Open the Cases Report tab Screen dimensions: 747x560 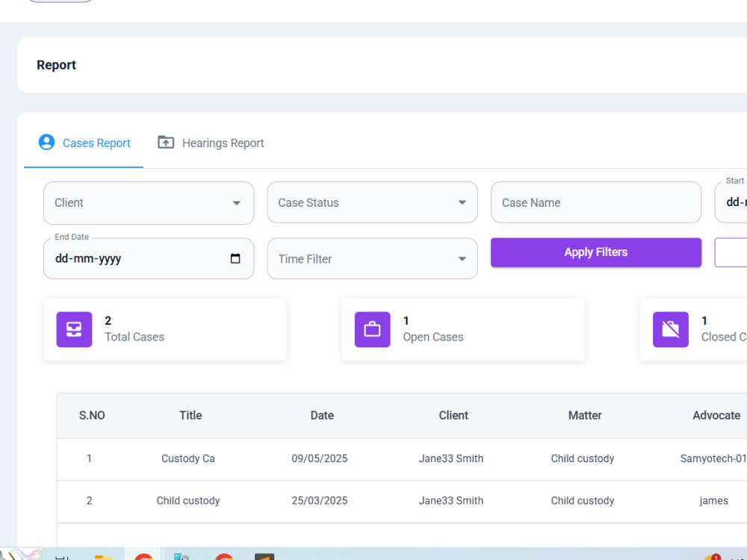[84, 143]
